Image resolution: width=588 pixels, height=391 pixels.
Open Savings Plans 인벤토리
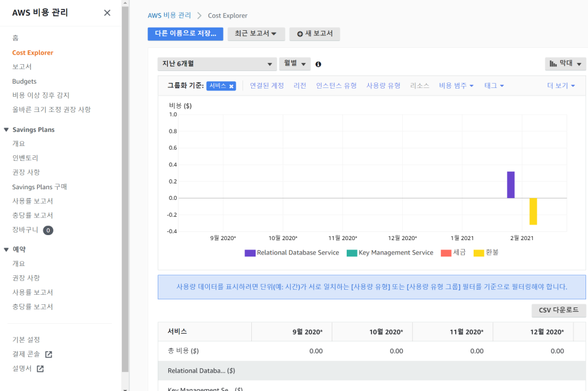pos(25,158)
